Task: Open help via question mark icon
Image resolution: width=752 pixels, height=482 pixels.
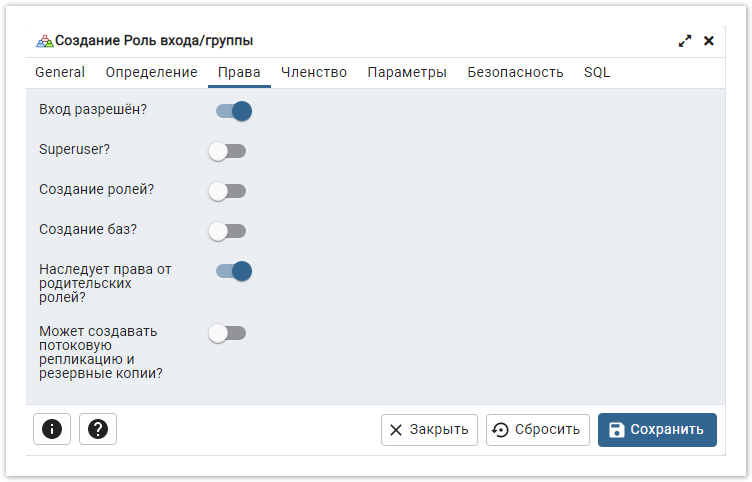Action: pyautogui.click(x=98, y=429)
